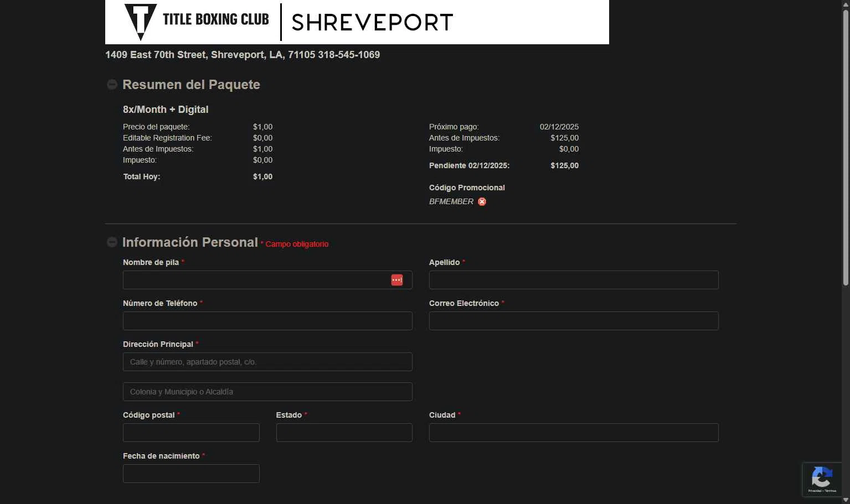Screen dimensions: 850x504
Task: Open the password manager icon in Nombre de pila
Action: [397, 280]
